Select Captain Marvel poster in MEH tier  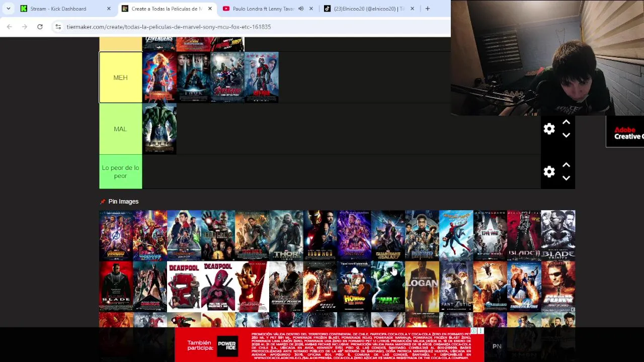click(159, 77)
